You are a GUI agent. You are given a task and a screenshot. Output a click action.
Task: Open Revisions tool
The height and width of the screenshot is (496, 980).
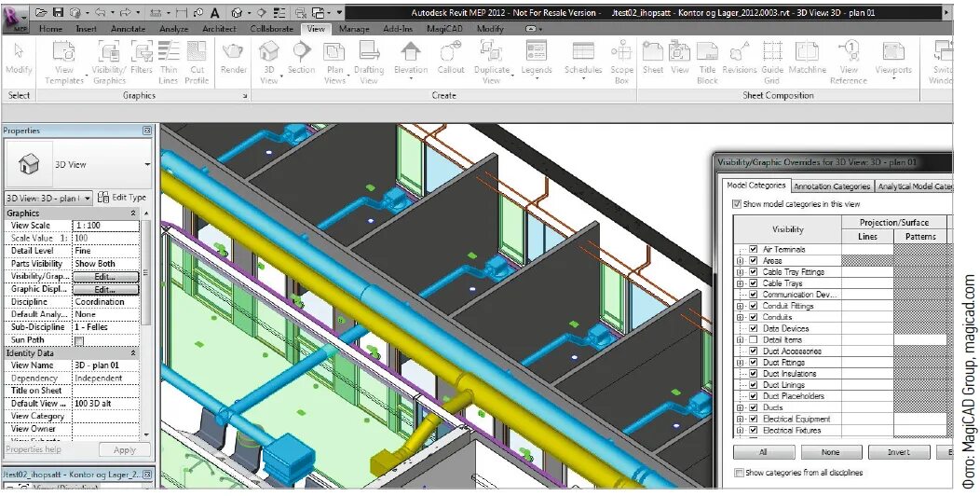point(740,58)
